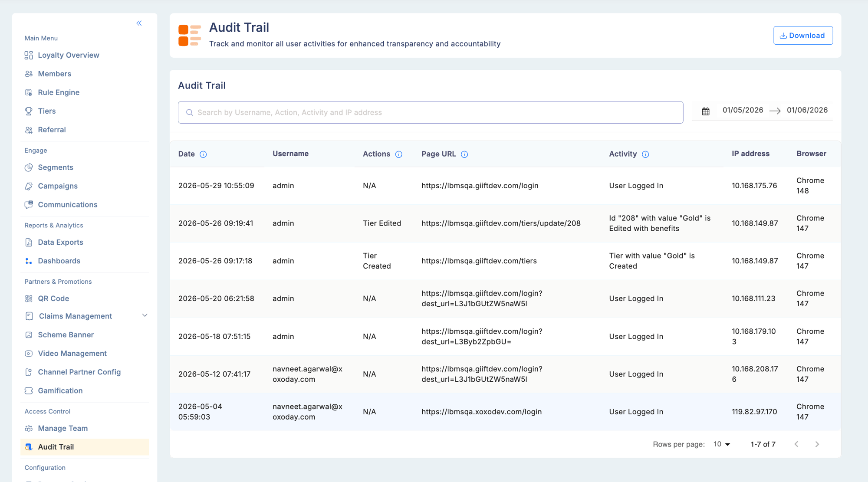This screenshot has width=868, height=482.
Task: Open Campaigns from the sidebar
Action: 58,186
